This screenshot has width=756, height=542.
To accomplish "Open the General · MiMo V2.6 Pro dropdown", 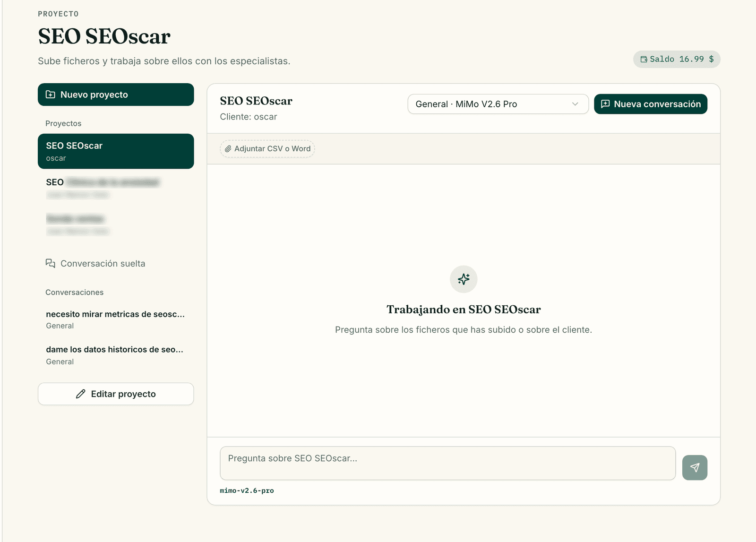I will (498, 104).
